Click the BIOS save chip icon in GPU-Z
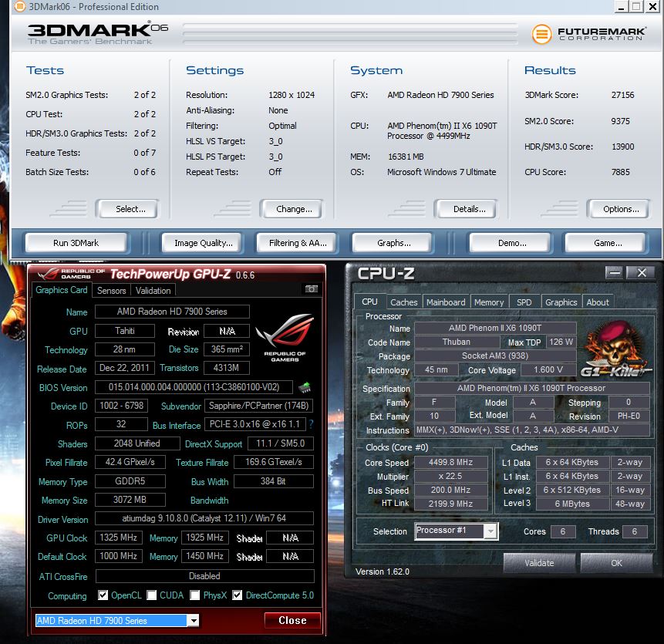The image size is (664, 644). pos(305,387)
